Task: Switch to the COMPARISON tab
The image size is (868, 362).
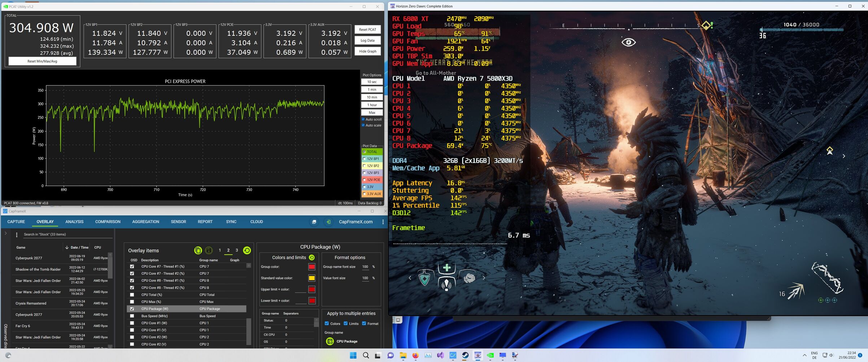Action: click(x=108, y=222)
